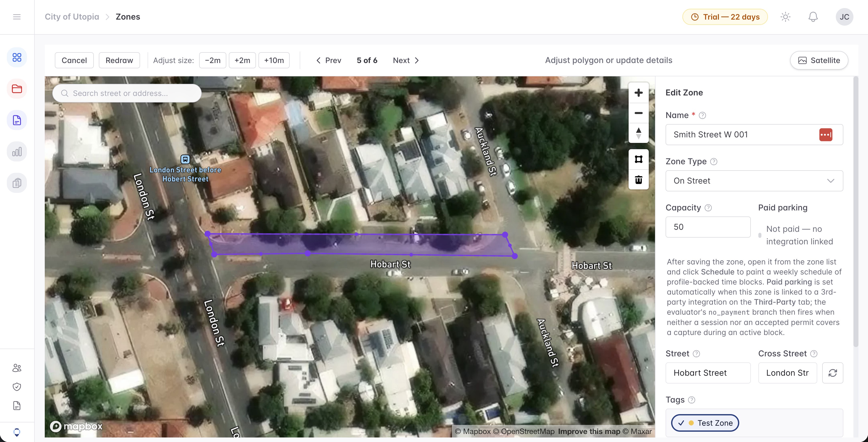The height and width of the screenshot is (442, 868).
Task: Click the Capacity input field
Action: [708, 227]
